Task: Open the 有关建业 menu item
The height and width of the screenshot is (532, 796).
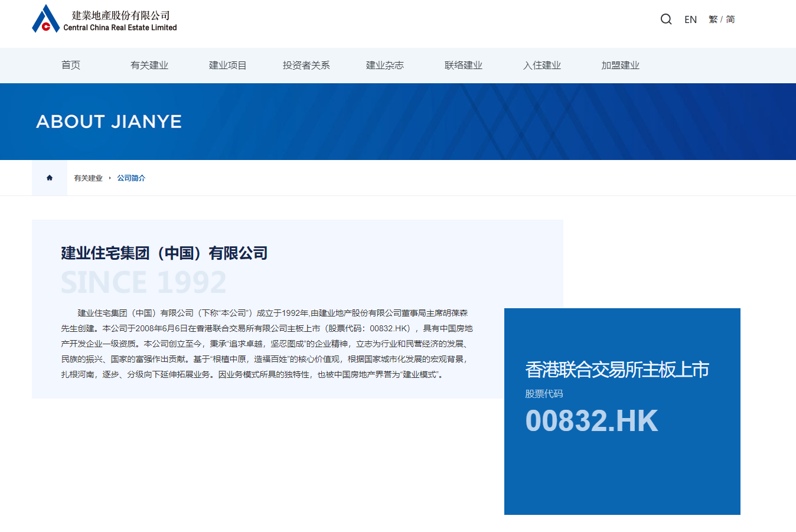Action: [149, 65]
